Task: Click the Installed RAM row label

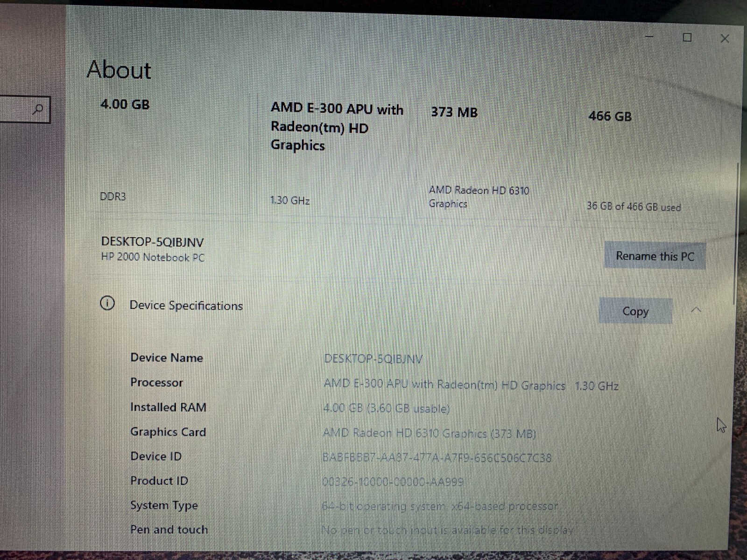Action: tap(168, 407)
